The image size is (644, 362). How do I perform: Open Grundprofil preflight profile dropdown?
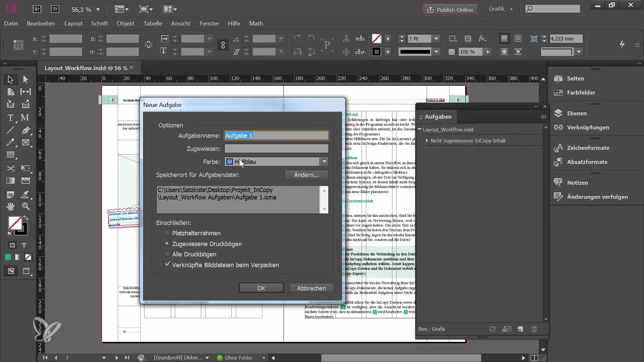pyautogui.click(x=207, y=358)
